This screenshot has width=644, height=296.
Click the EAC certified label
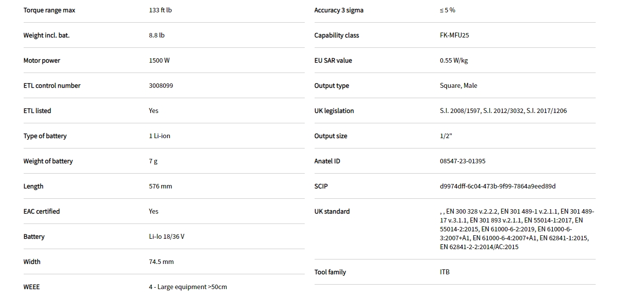(41, 212)
